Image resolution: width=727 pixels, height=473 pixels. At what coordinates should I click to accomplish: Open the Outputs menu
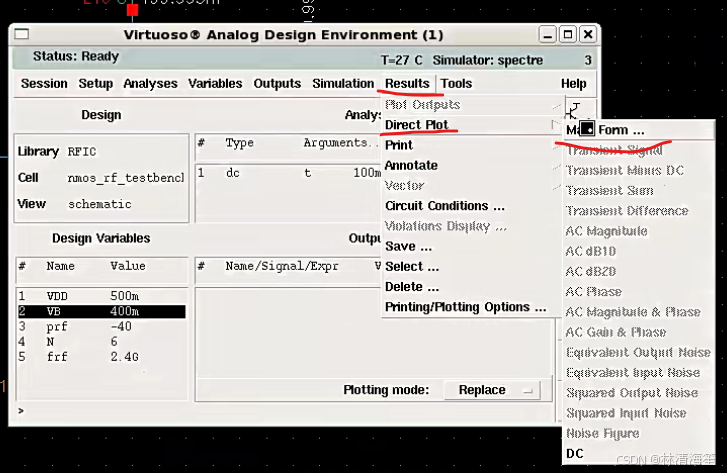277,83
